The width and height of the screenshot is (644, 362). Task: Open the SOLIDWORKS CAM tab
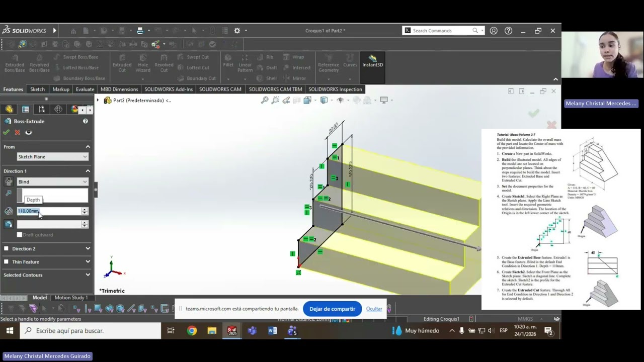(220, 89)
